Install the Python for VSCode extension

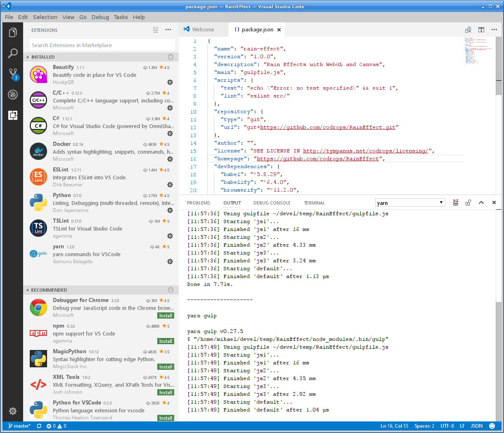tap(166, 418)
